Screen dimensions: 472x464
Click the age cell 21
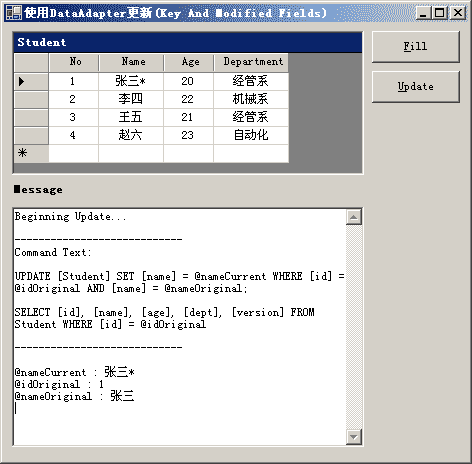(x=189, y=117)
